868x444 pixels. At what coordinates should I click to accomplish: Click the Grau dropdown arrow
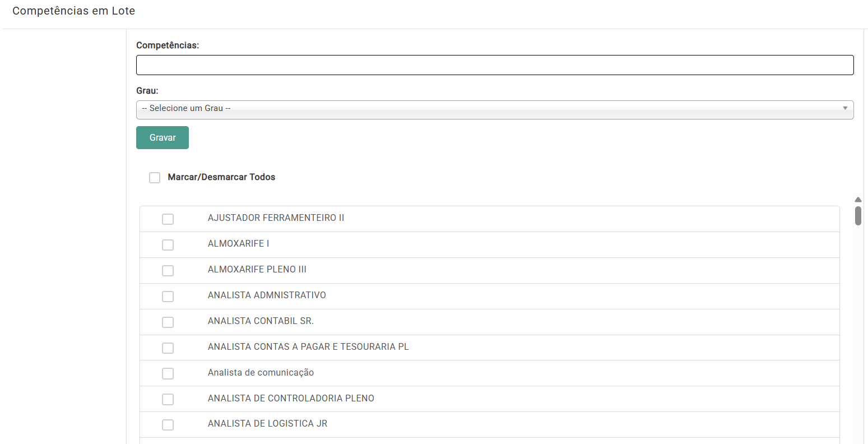click(x=844, y=108)
